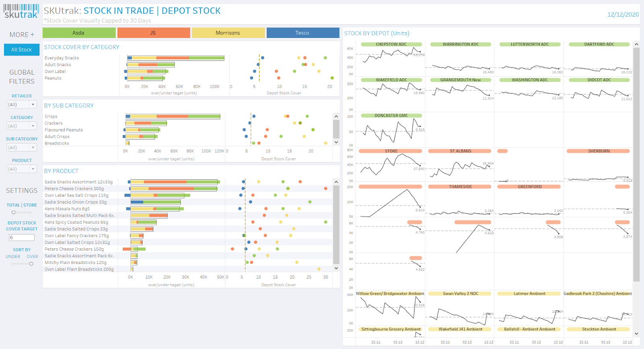
Task: Select Sadie Snacks Assortment 12x33g product
Action: click(x=79, y=182)
